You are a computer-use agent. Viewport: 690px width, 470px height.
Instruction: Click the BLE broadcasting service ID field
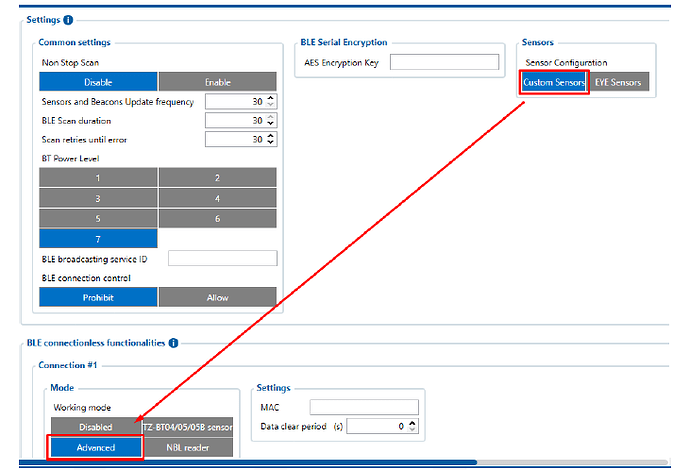point(223,258)
